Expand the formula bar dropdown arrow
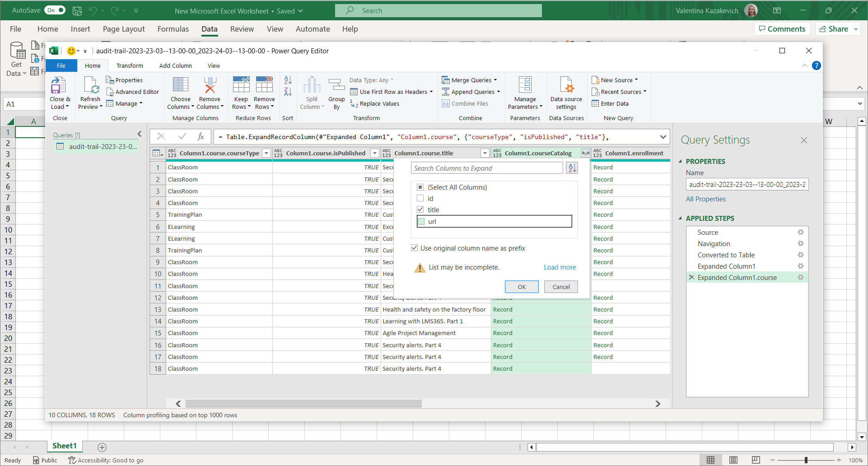Viewport: 868px width, 466px height. coord(663,137)
